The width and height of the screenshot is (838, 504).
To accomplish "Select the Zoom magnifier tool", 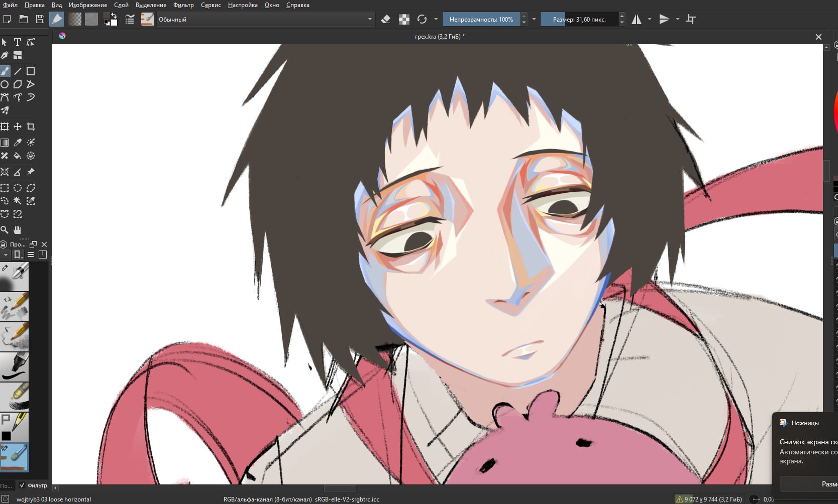I will [5, 230].
